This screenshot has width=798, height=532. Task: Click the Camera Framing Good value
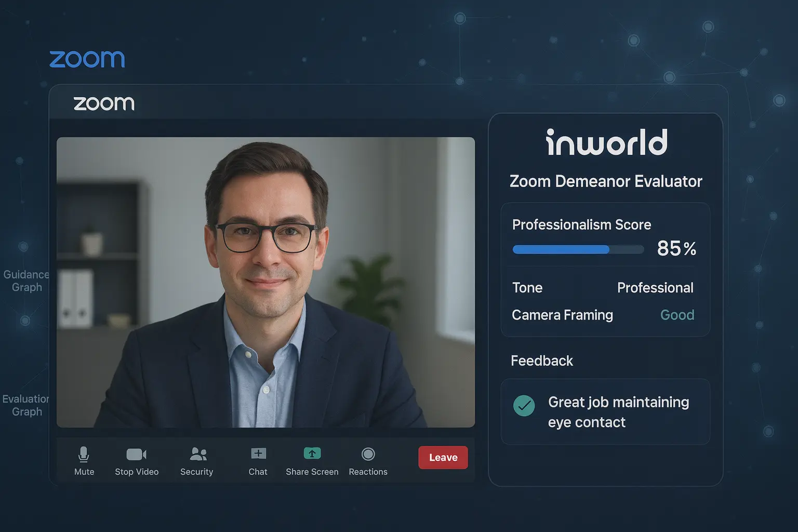pos(677,315)
